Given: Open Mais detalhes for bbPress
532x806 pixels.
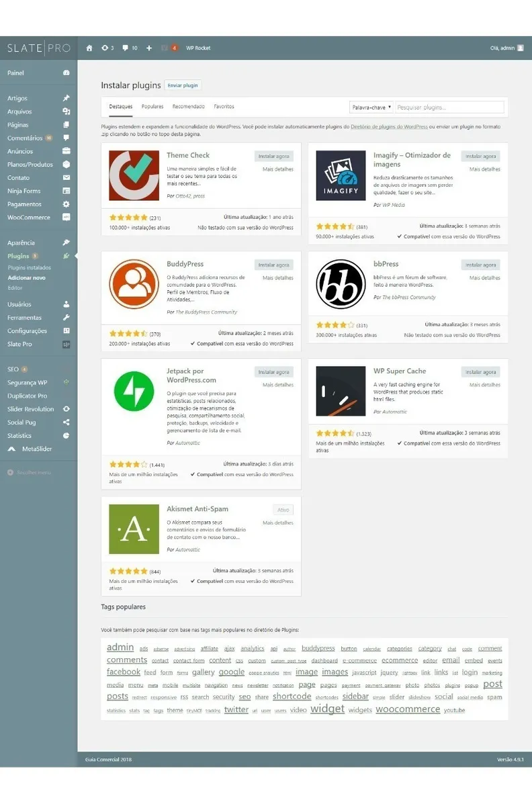Looking at the screenshot, I should coord(485,278).
